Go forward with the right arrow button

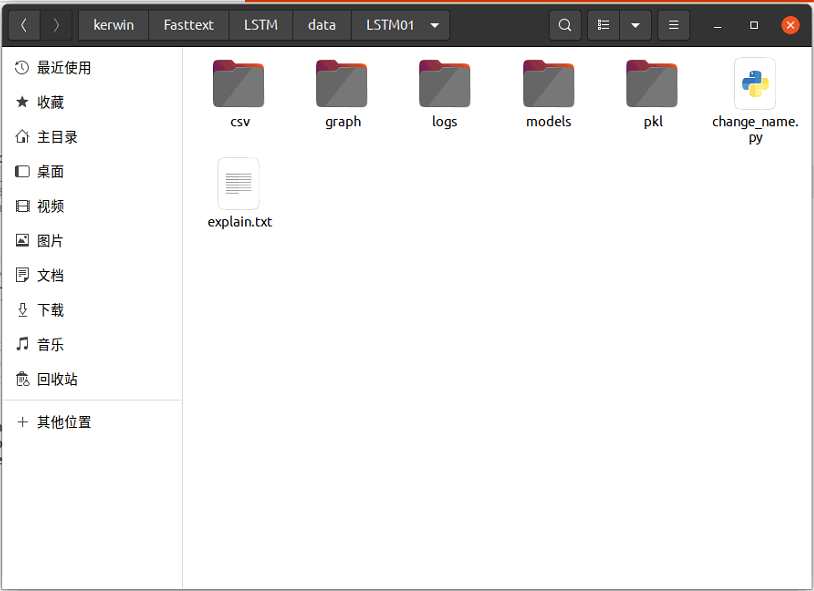tap(56, 25)
